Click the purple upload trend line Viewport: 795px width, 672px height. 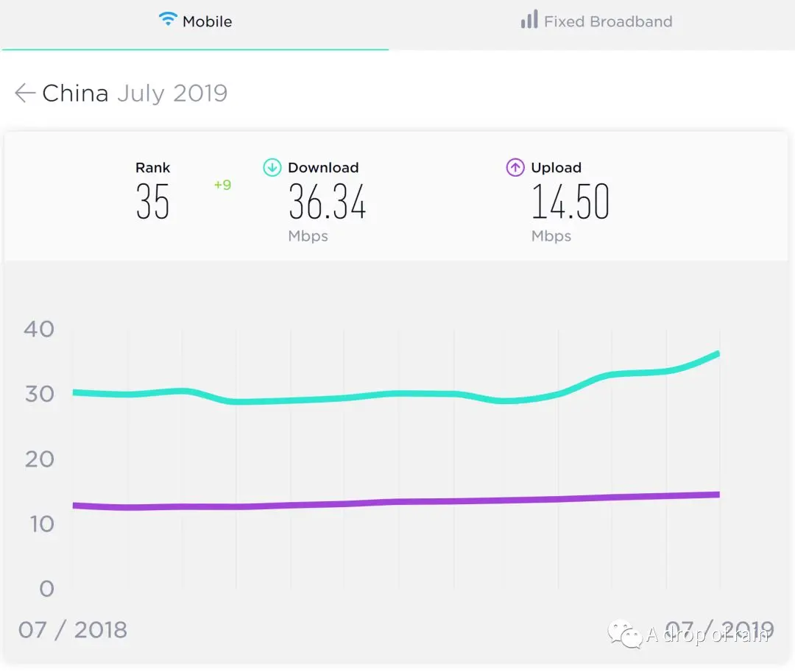click(x=397, y=501)
